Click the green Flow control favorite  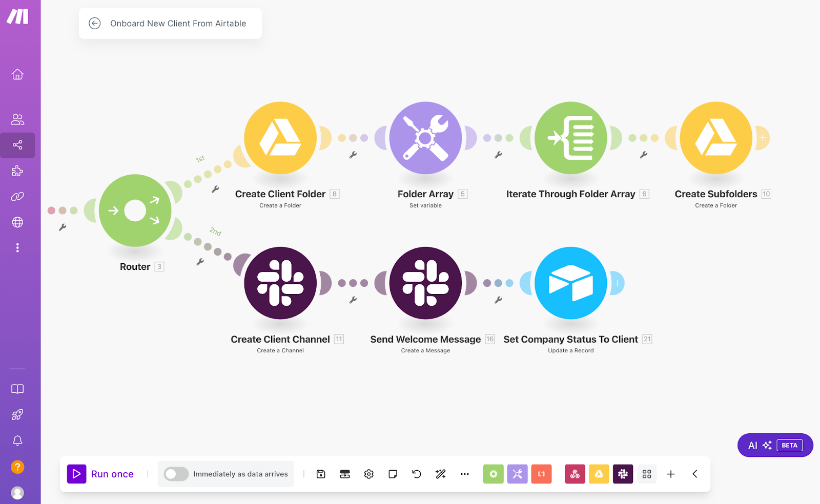[x=494, y=474]
